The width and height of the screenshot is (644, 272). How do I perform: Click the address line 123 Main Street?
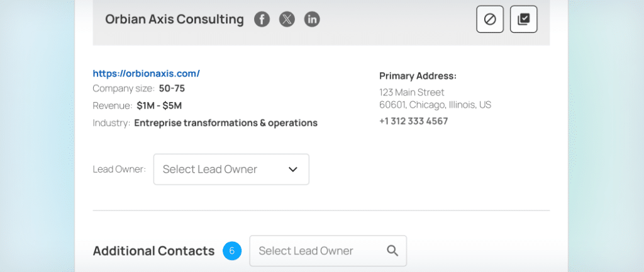pos(412,93)
